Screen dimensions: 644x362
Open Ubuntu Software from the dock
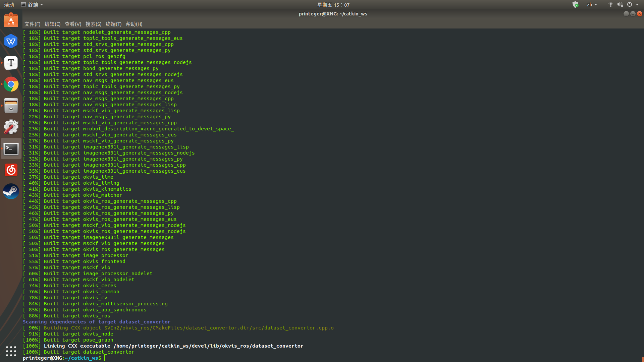(11, 20)
